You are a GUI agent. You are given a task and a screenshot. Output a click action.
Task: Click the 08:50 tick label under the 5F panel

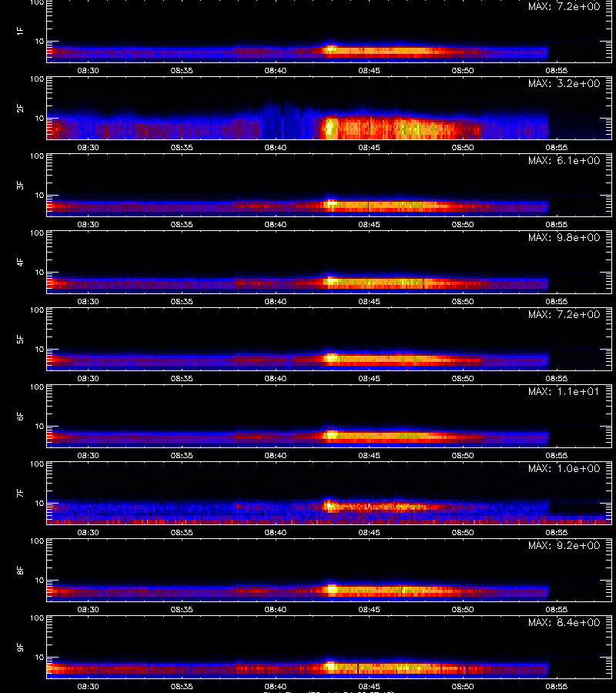(x=463, y=378)
